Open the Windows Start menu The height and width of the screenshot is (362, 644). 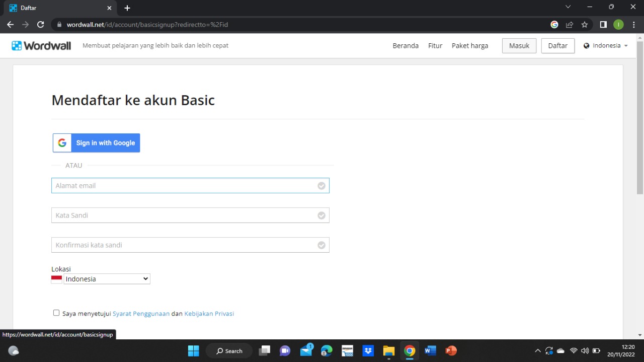pyautogui.click(x=193, y=351)
